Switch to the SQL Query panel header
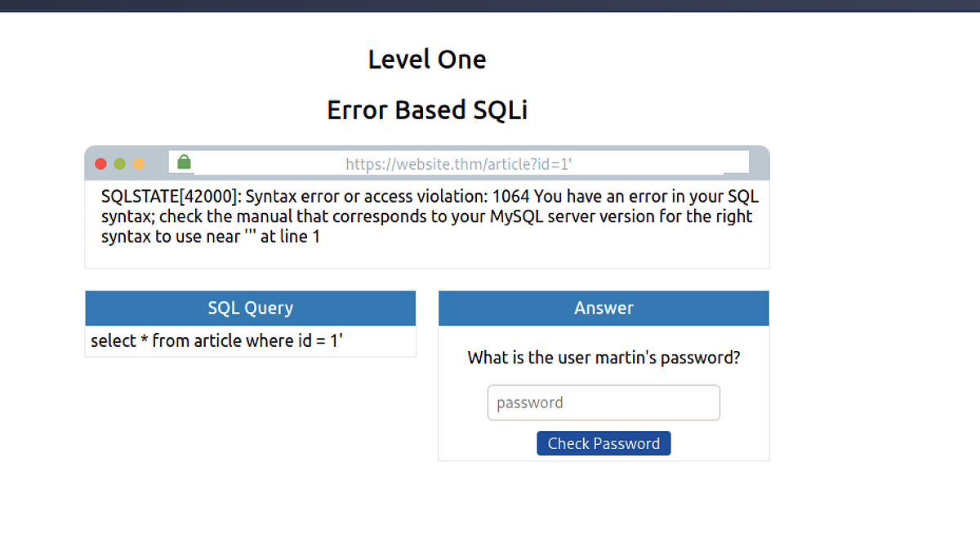 pyautogui.click(x=251, y=308)
